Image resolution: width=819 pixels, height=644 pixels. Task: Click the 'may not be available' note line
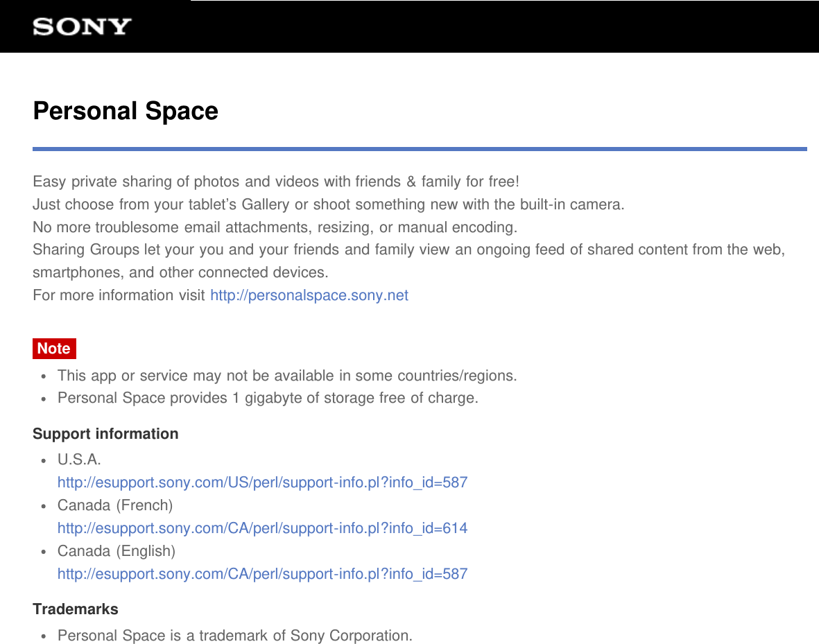(x=287, y=376)
